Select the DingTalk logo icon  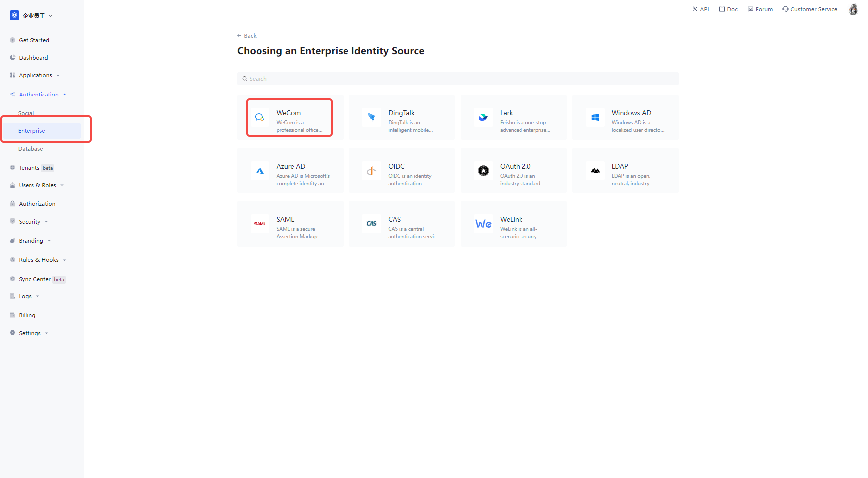[371, 117]
